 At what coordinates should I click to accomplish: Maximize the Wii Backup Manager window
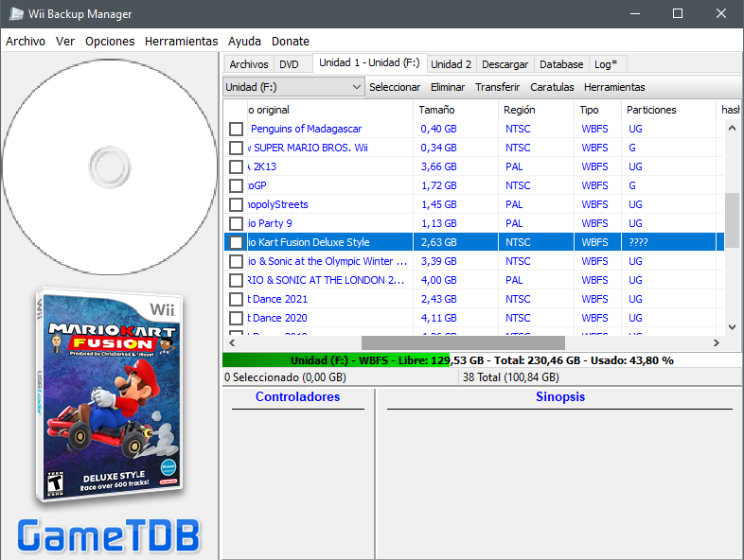(678, 13)
